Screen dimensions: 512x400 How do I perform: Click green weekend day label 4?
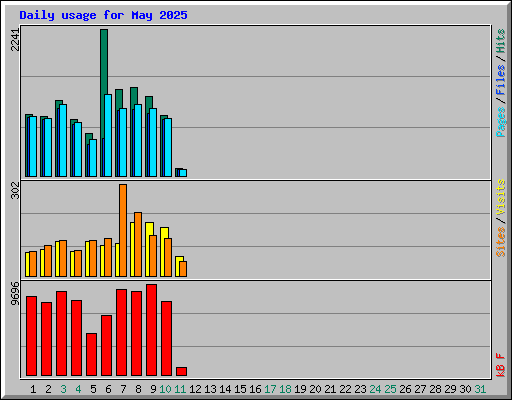78,389
